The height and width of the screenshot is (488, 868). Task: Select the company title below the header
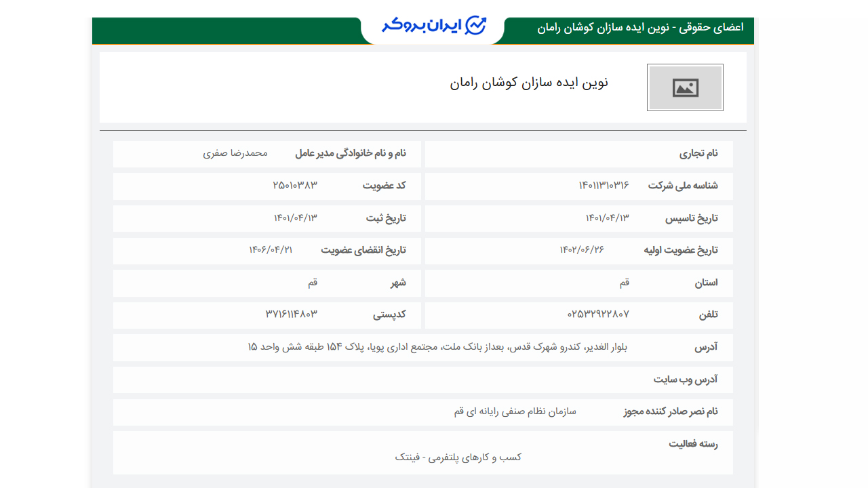[x=529, y=83]
